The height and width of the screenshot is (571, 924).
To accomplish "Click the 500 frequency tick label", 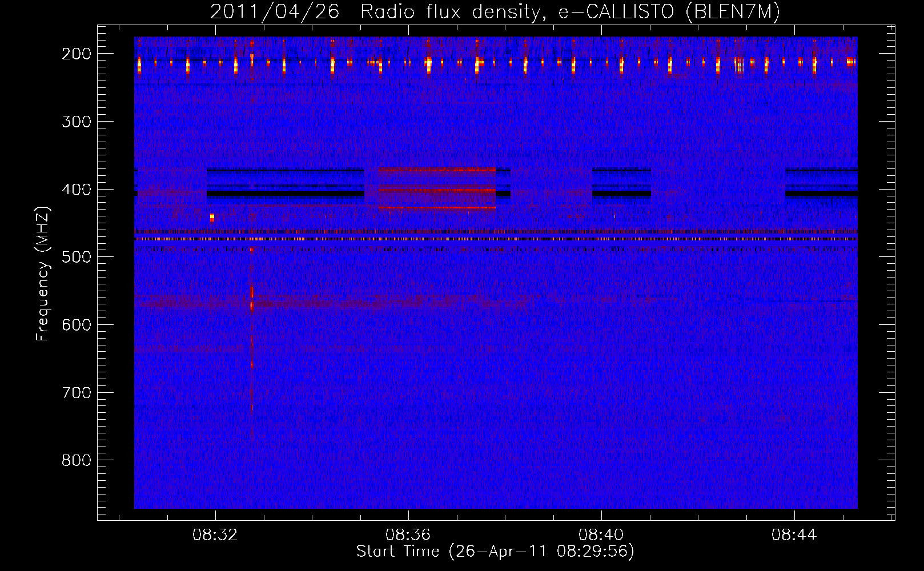I will click(77, 257).
